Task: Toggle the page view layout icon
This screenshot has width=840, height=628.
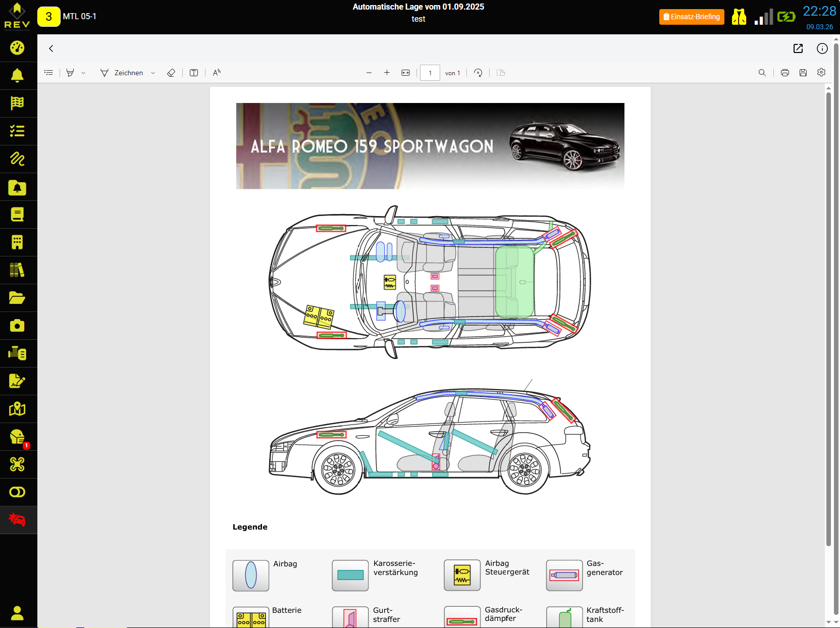Action: click(x=501, y=73)
